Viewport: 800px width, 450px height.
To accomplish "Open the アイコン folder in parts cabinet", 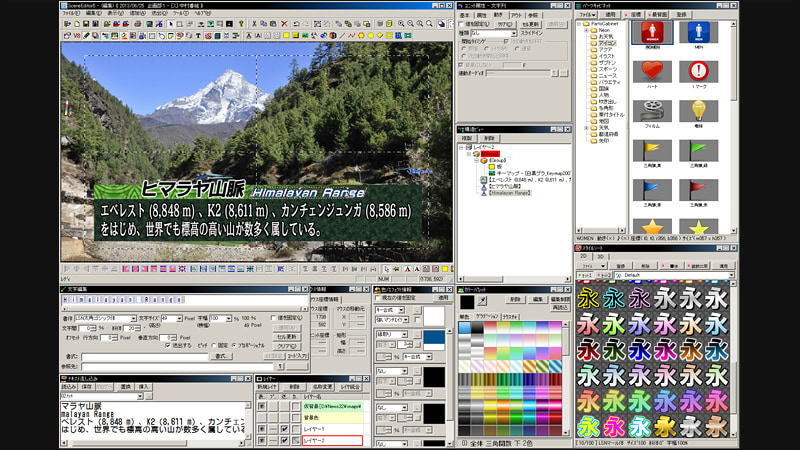I will [x=607, y=43].
